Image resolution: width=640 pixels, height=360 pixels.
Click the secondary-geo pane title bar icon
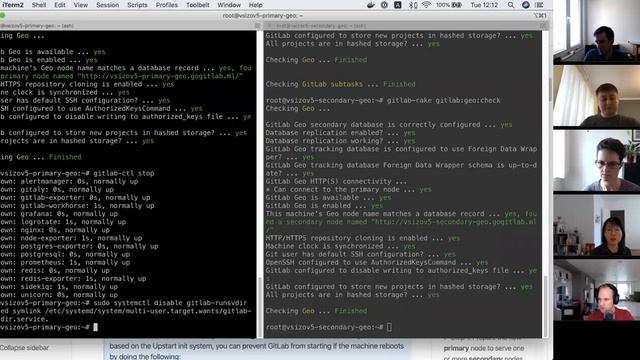pos(544,25)
